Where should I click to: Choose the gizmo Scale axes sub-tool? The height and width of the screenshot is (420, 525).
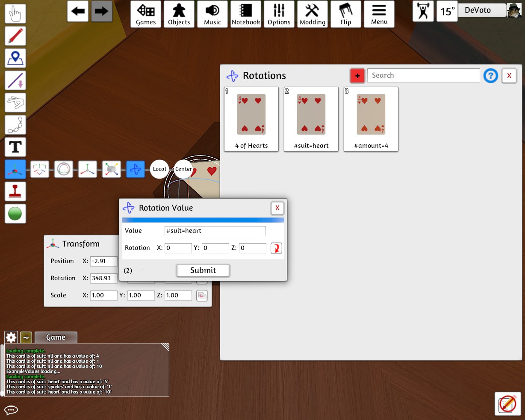coord(88,169)
